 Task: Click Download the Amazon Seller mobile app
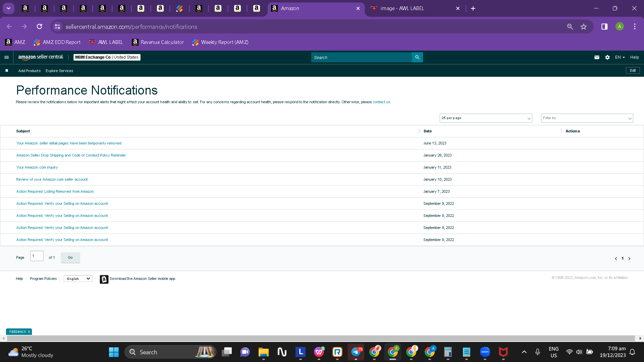pos(142,279)
